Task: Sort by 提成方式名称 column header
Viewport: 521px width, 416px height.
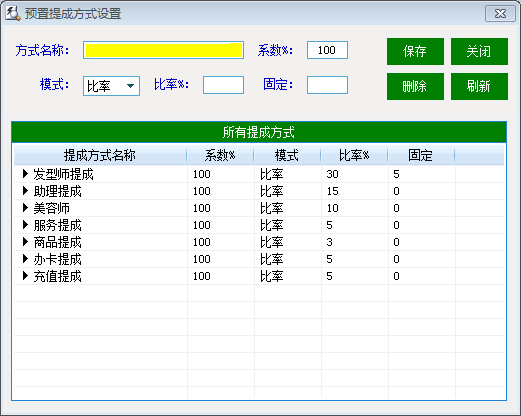Action: point(100,155)
